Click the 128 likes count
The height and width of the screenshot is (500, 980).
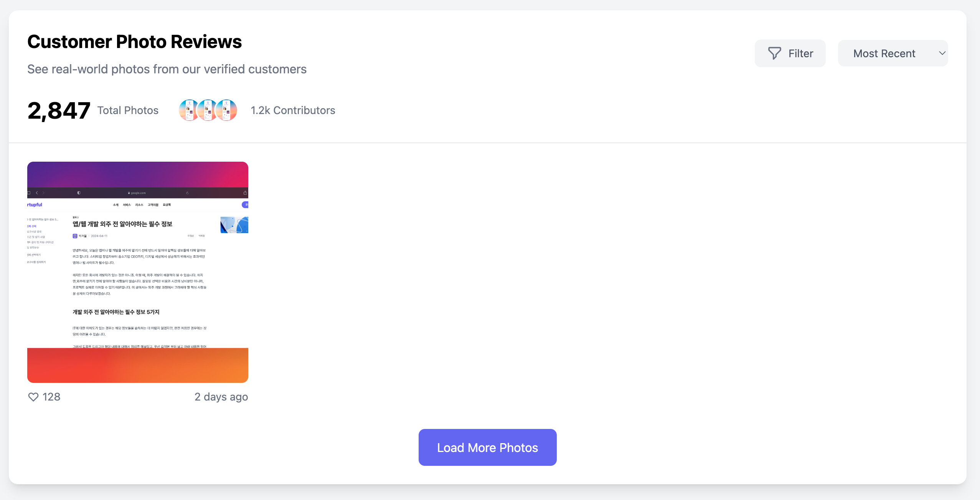click(51, 397)
